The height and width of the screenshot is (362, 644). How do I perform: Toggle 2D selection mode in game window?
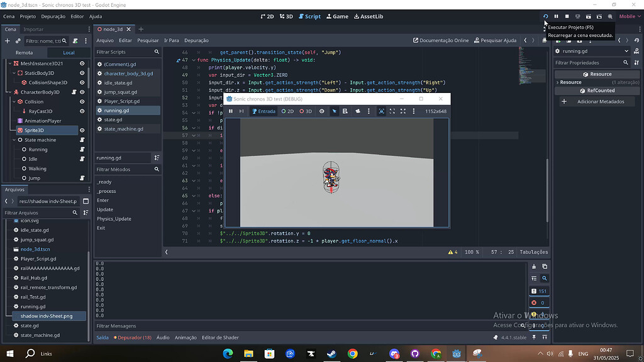coord(287,111)
